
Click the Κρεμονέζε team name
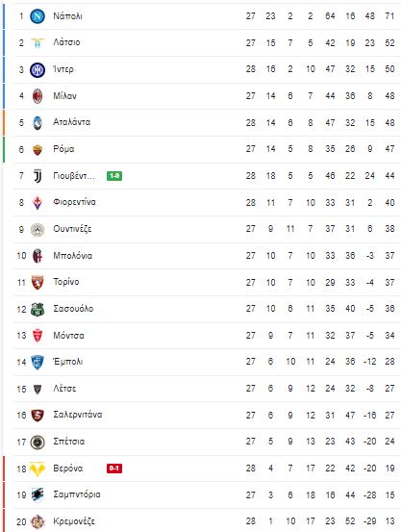pos(74,521)
